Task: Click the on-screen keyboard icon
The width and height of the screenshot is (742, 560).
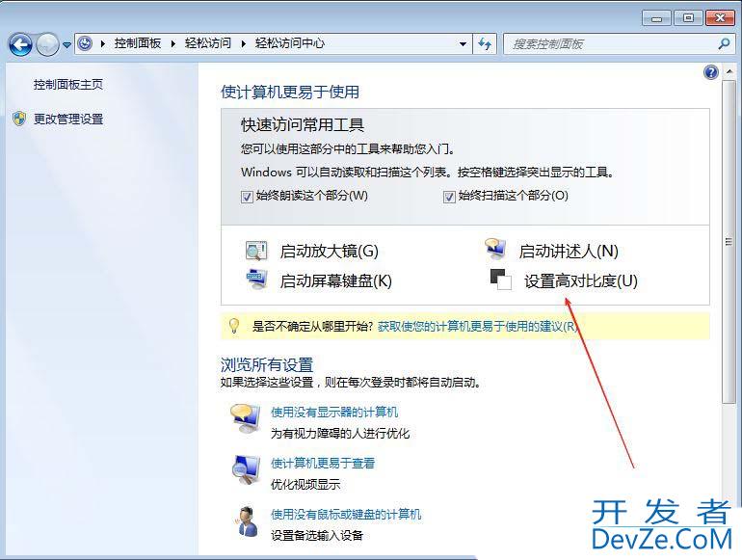Action: [257, 280]
